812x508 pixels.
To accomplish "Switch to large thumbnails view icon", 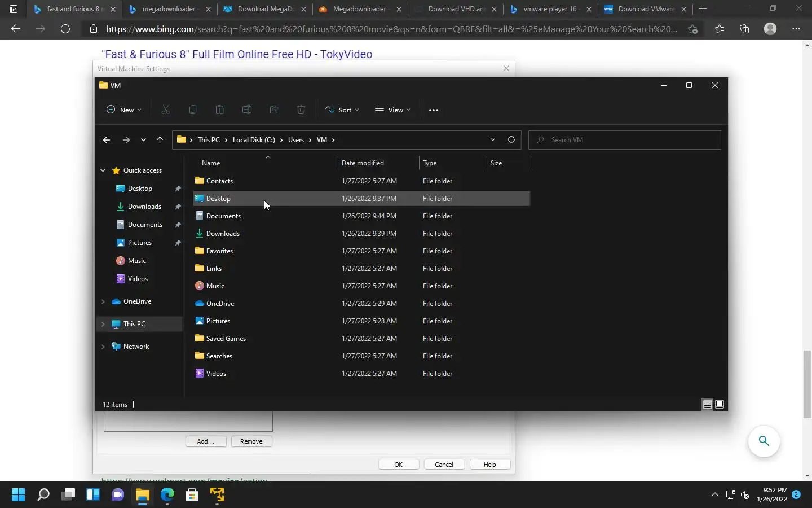I will (x=720, y=405).
